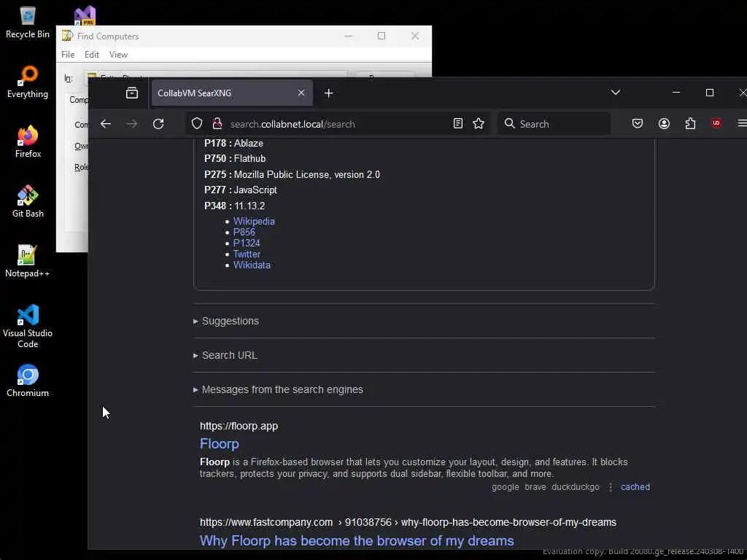
Task: Click the browser back arrow
Action: (x=106, y=124)
